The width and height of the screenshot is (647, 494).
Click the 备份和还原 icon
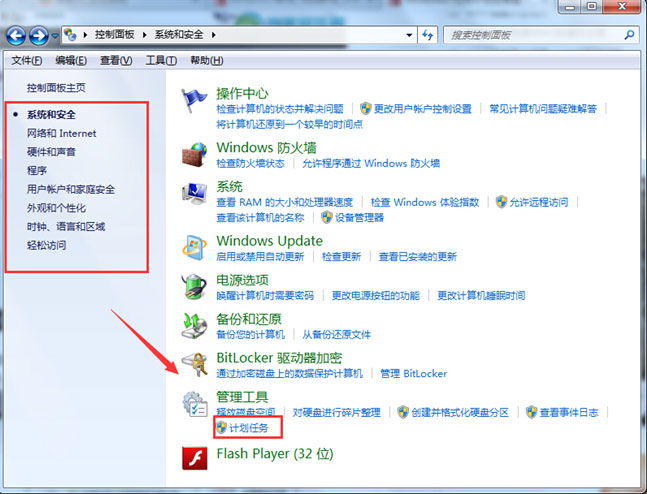194,326
